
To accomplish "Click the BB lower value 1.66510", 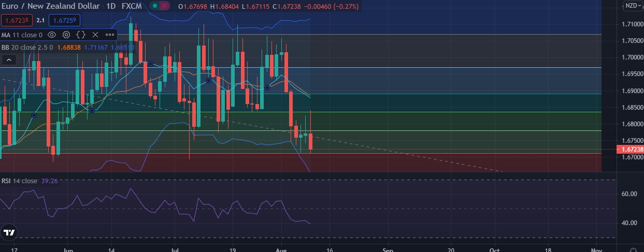I will [x=123, y=47].
